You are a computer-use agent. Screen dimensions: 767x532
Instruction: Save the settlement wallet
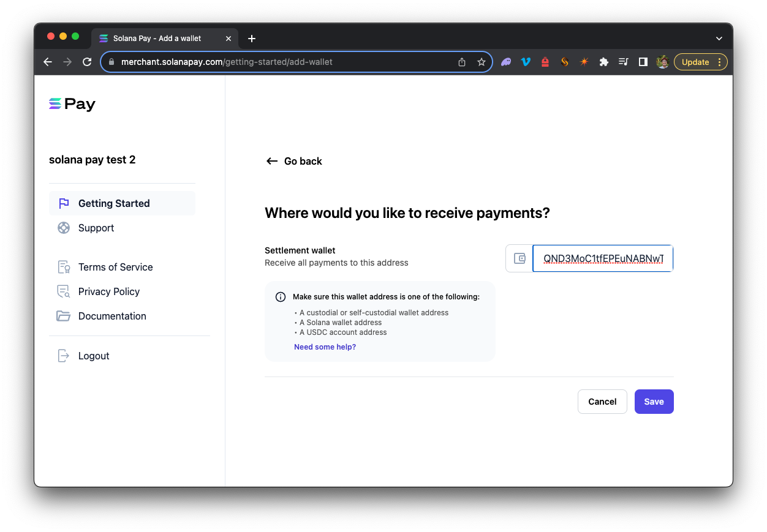(654, 402)
